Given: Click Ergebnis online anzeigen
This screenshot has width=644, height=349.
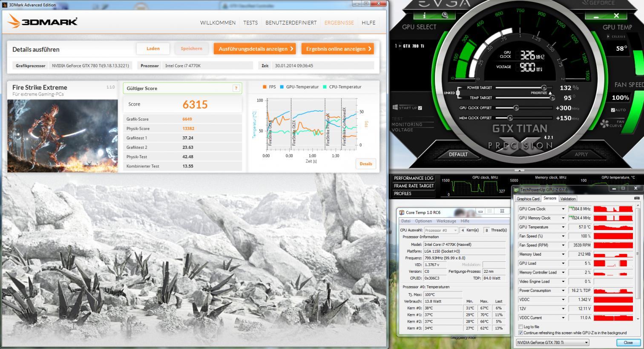Looking at the screenshot, I should point(337,49).
